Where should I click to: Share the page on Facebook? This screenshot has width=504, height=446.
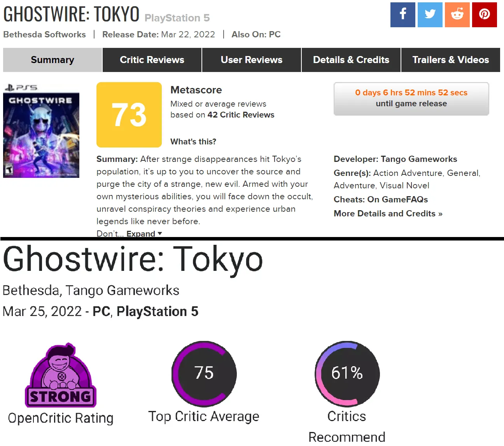[403, 15]
